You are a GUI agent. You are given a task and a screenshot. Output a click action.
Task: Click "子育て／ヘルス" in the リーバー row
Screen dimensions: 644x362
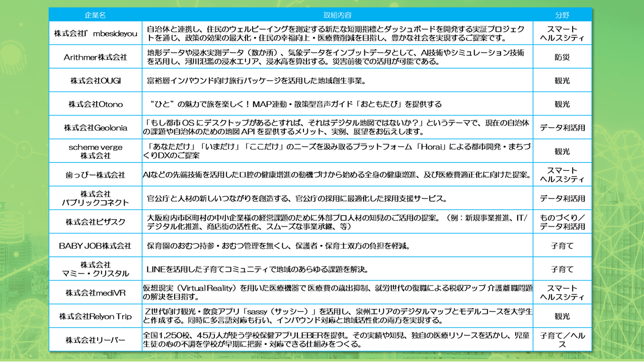coord(562,340)
